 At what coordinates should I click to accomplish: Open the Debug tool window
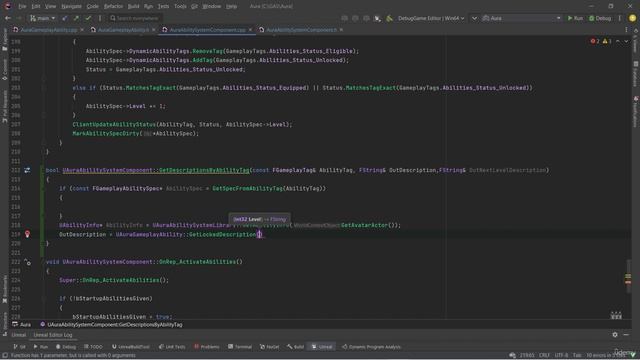(66, 347)
